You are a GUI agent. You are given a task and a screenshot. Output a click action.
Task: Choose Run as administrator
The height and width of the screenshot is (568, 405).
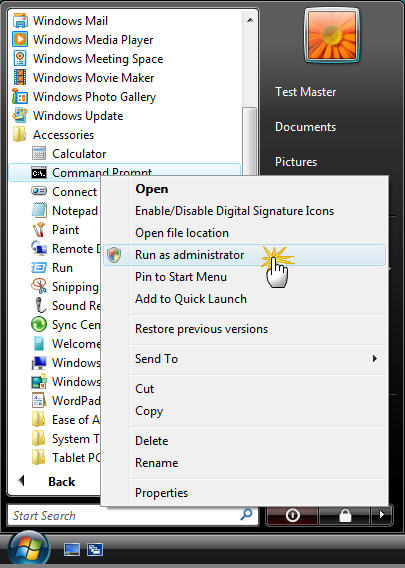pos(244,255)
